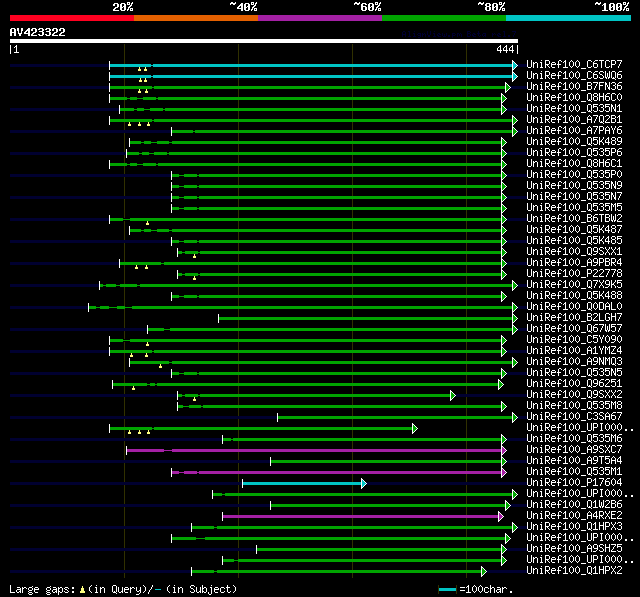640x597 pixels.
Task: Click the cyan ~100% segment of the identity scale
Action: pyautogui.click(x=569, y=18)
